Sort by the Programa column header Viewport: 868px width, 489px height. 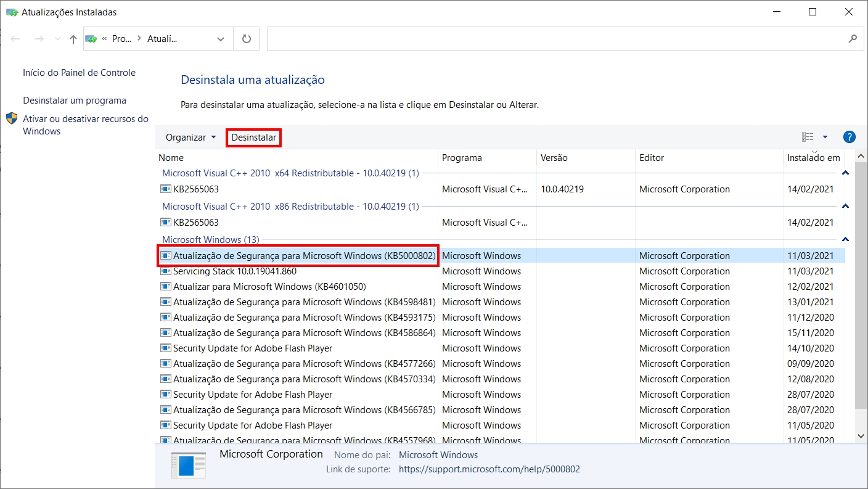click(487, 158)
